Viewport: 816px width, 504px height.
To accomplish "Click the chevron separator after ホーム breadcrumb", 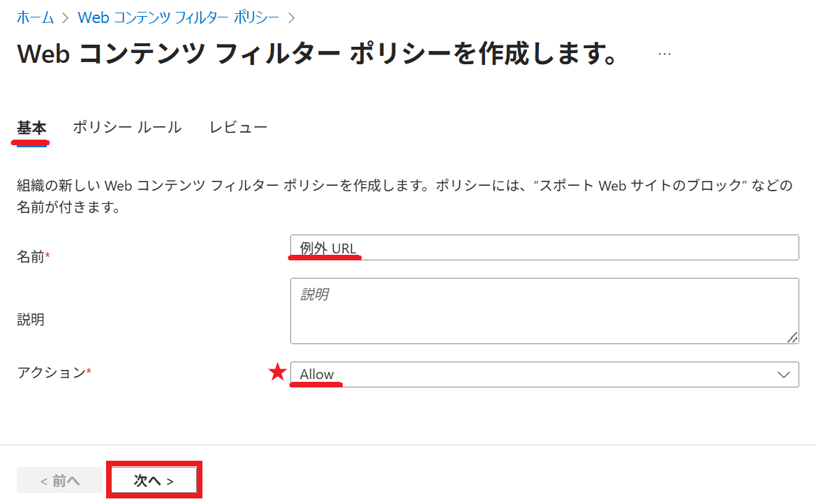I will point(66,18).
